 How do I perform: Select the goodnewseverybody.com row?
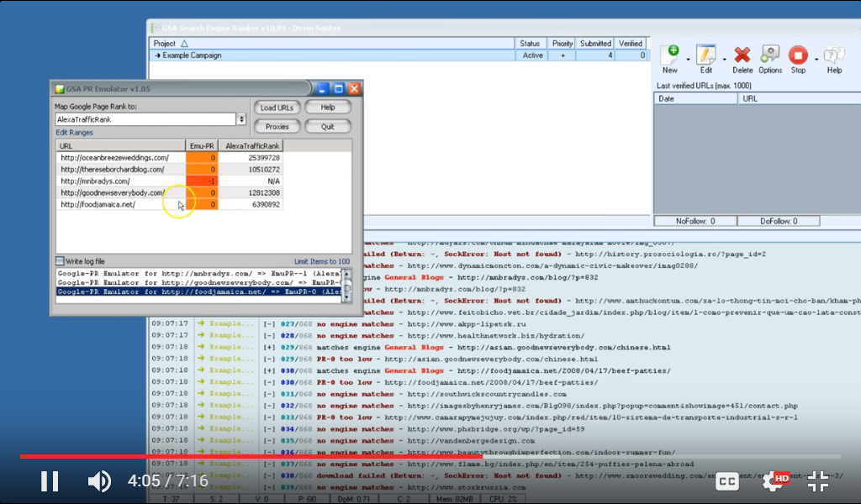click(169, 192)
